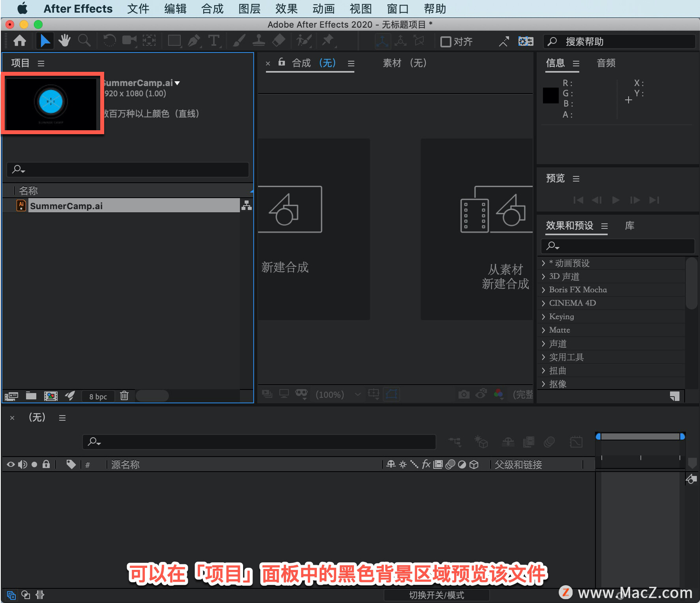This screenshot has height=603, width=700.
Task: Select the Clone Stamp tool
Action: (x=259, y=41)
